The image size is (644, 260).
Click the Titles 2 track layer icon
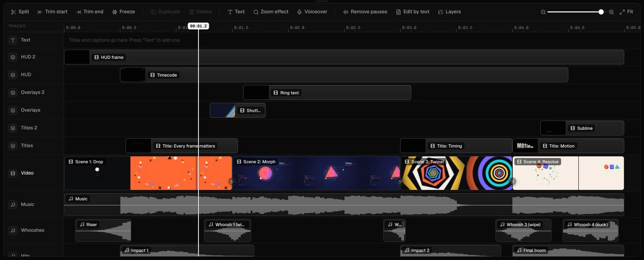(13, 128)
